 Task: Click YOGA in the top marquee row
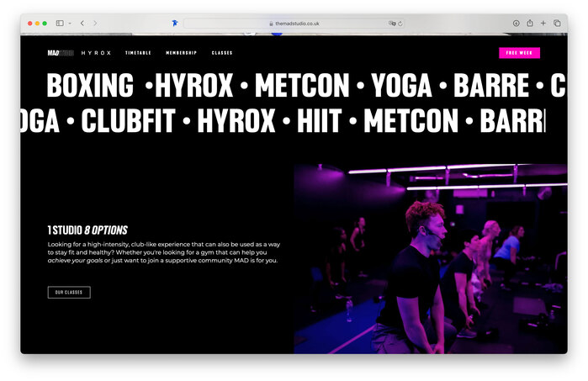(x=401, y=85)
